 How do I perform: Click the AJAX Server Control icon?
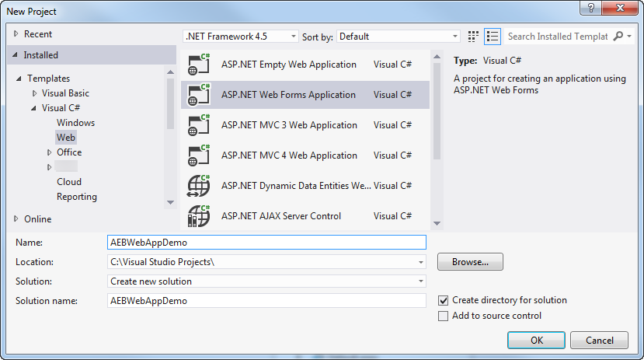[x=199, y=215]
